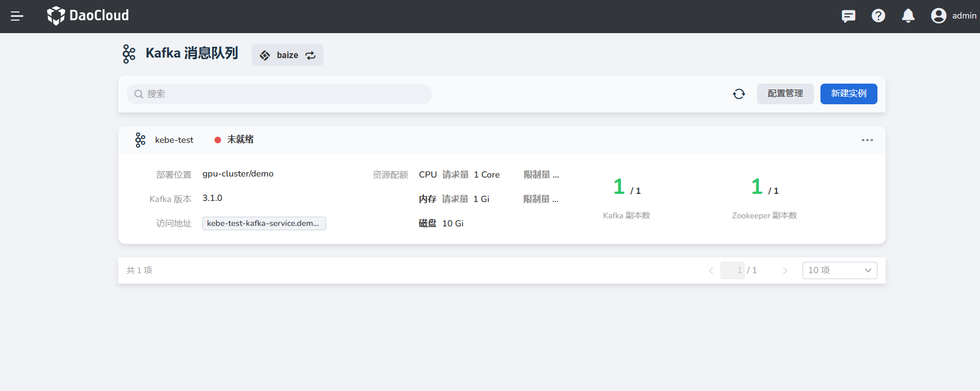Click the 配置管理 button
The width and height of the screenshot is (980, 391).
785,94
